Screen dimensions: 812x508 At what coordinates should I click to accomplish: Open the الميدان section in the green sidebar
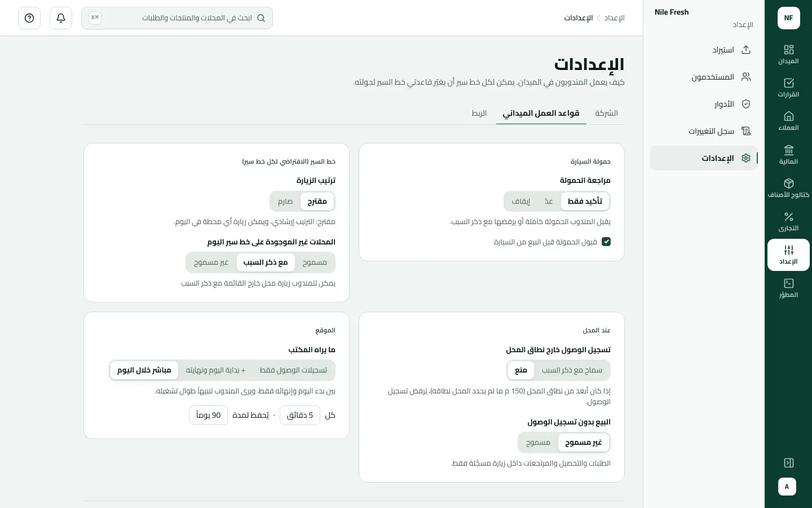[x=788, y=54]
